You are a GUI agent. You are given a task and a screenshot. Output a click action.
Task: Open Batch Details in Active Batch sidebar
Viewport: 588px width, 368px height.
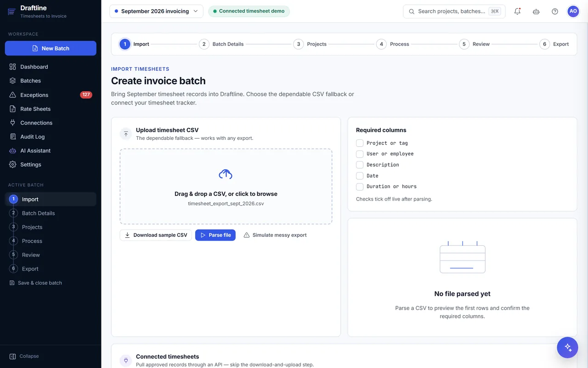pos(51,213)
